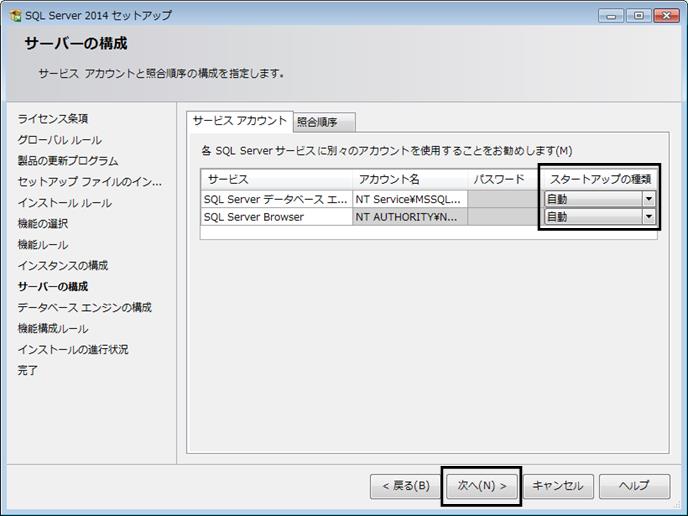Click the ヘルプ button
Image resolution: width=688 pixels, height=516 pixels.
(x=634, y=486)
